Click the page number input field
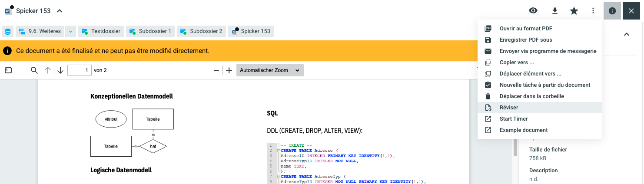 pos(79,70)
